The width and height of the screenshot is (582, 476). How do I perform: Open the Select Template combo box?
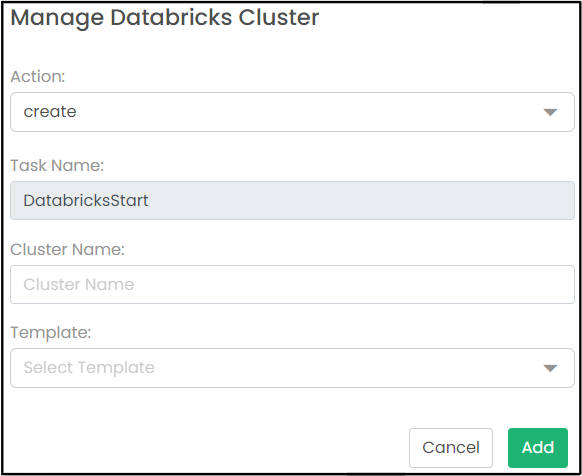(292, 368)
